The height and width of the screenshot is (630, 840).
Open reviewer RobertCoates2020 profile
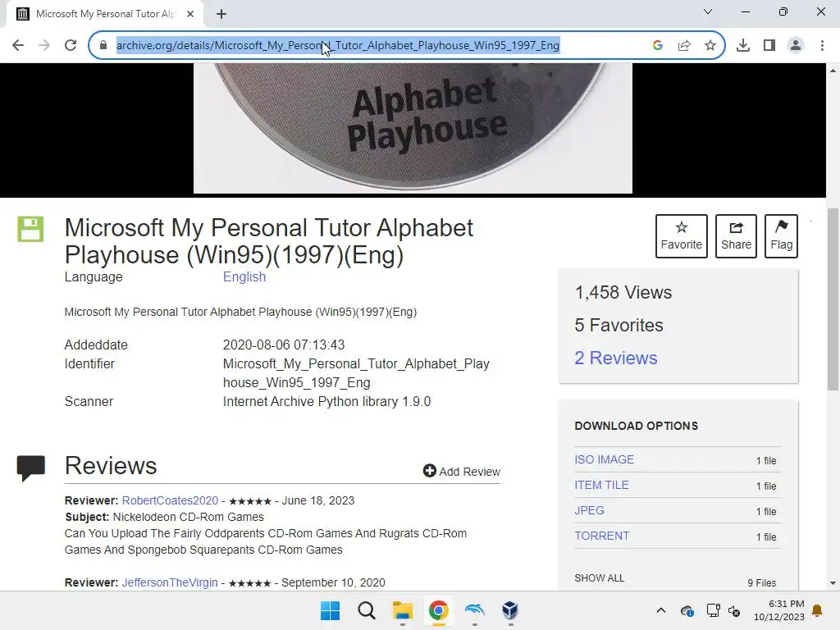[x=170, y=500]
